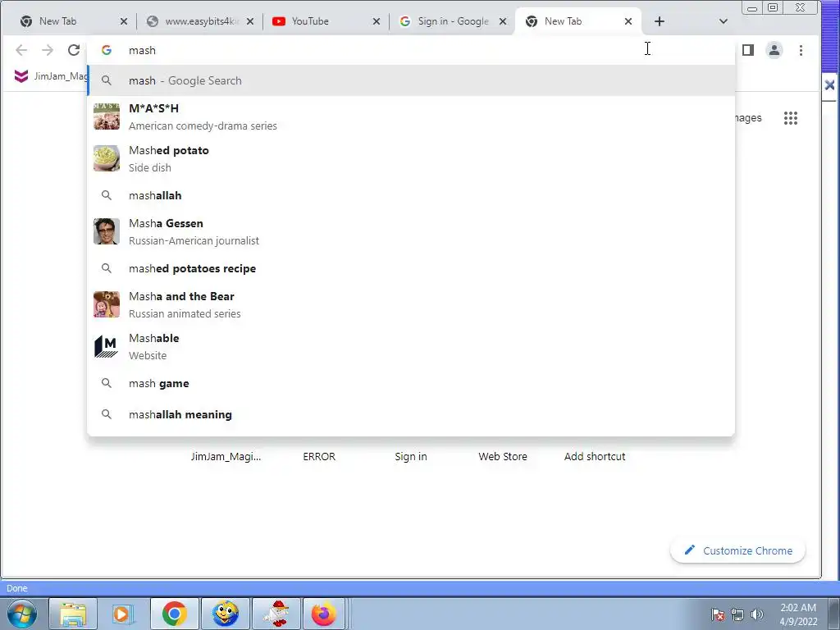
Task: Click the red-hat character taskbar icon
Action: coord(276,614)
